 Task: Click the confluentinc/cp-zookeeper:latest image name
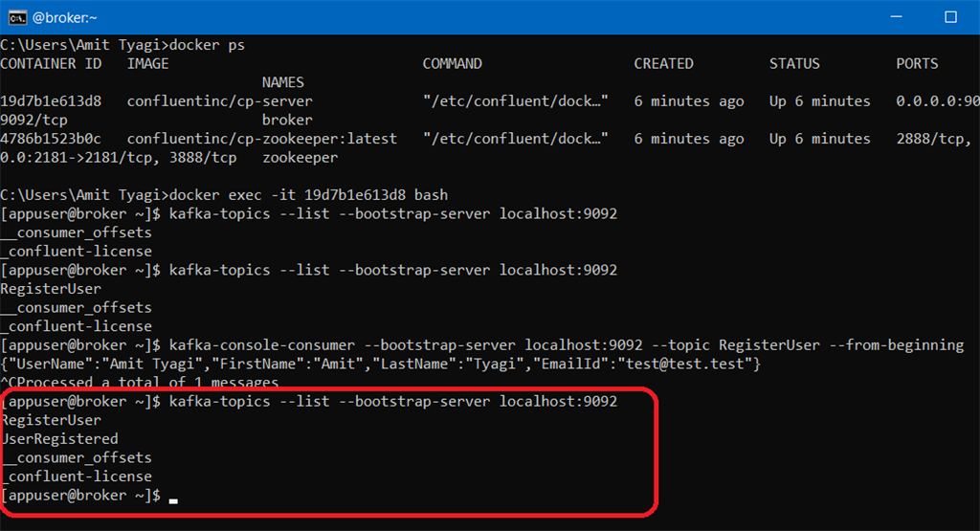click(262, 139)
